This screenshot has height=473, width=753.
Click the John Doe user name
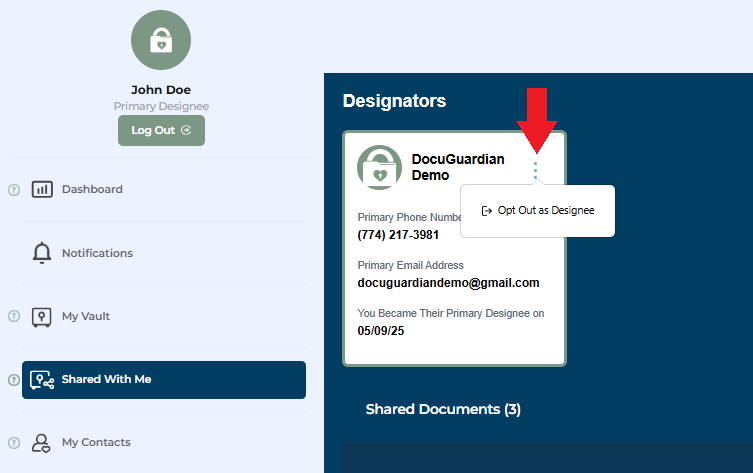click(161, 90)
